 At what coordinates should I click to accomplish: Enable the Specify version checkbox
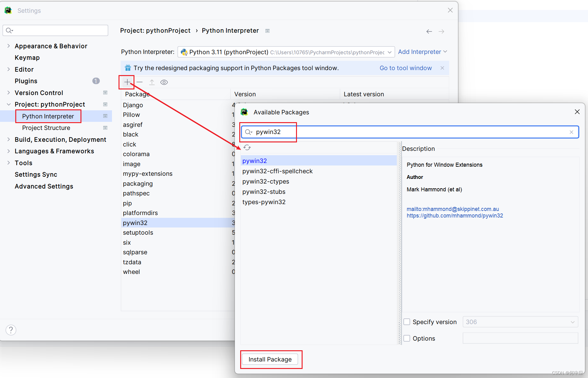[407, 322]
